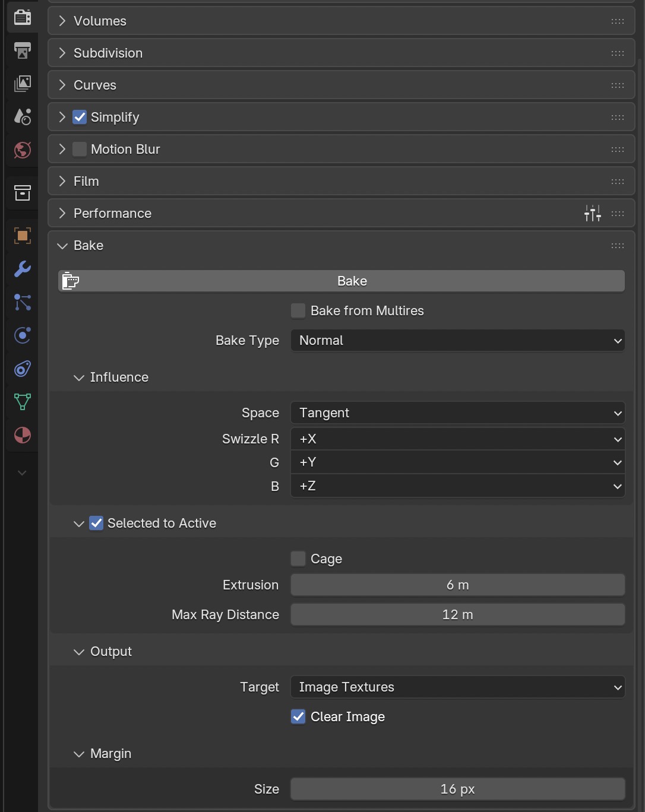Enable the Motion Blur checkbox
The height and width of the screenshot is (812, 645).
[x=80, y=149]
